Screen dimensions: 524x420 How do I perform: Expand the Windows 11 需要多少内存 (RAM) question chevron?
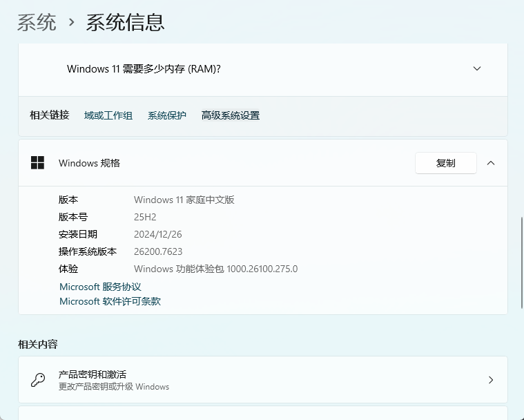[476, 69]
